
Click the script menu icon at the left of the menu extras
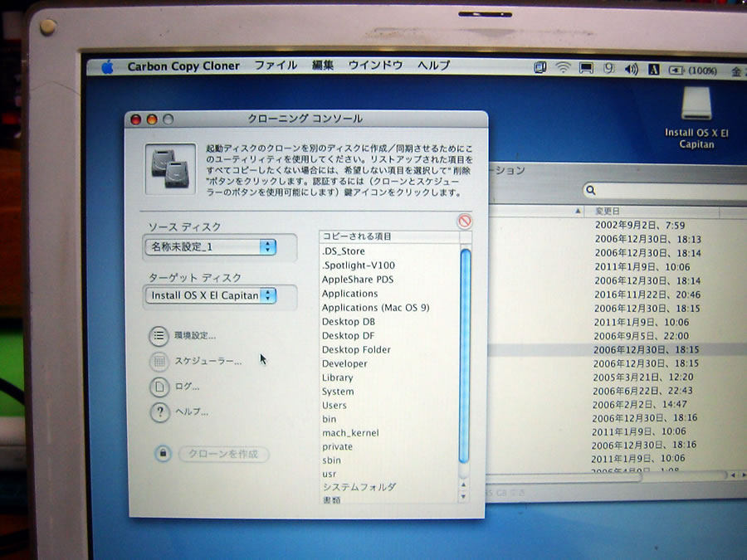539,68
